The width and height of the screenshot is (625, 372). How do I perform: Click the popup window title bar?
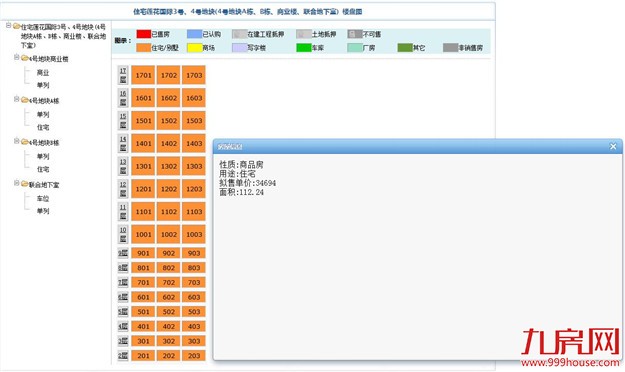pos(417,147)
